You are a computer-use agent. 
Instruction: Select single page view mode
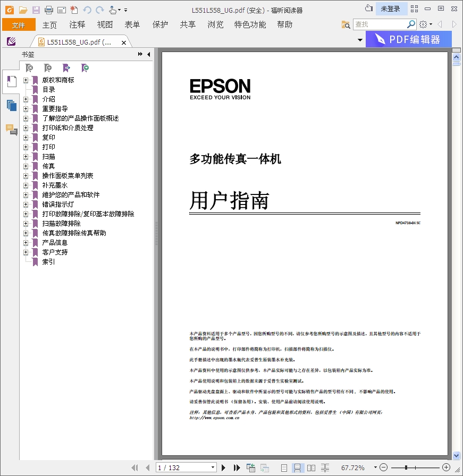coord(284,468)
